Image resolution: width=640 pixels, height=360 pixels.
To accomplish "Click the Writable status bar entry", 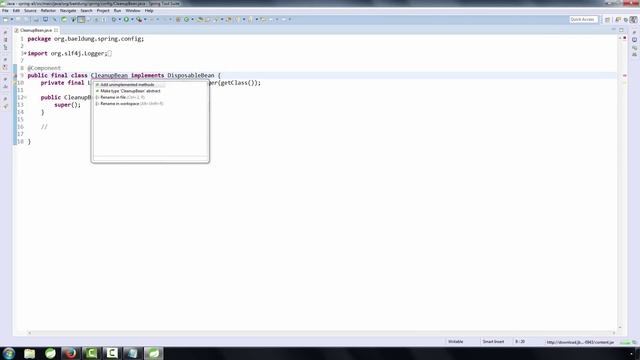I will (456, 342).
